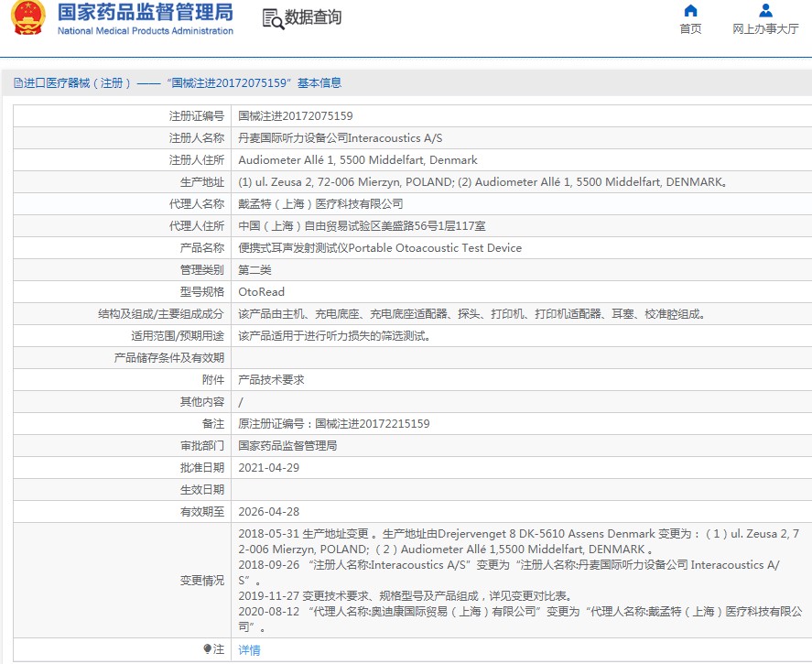Click the “国械注进20172075159”基本信息 section heading
Image resolution: width=812 pixels, height=664 pixels.
click(254, 82)
